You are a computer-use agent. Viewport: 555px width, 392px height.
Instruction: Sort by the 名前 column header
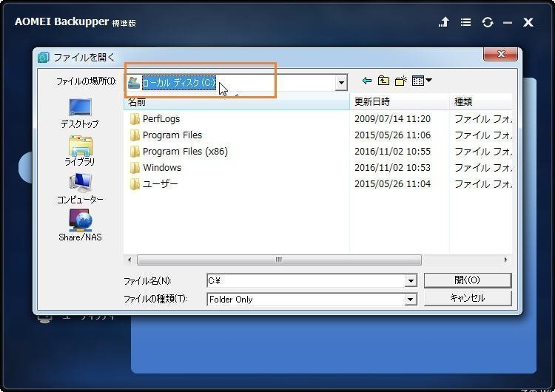[237, 102]
